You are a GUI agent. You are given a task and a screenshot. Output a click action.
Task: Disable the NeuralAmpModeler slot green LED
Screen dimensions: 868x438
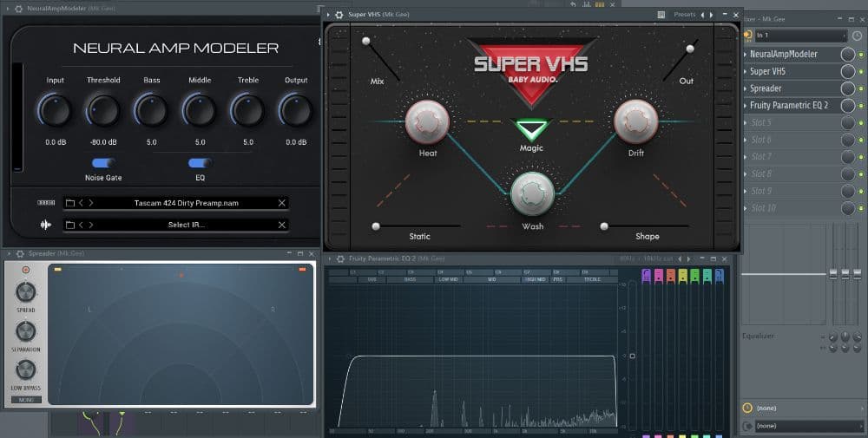[861, 55]
